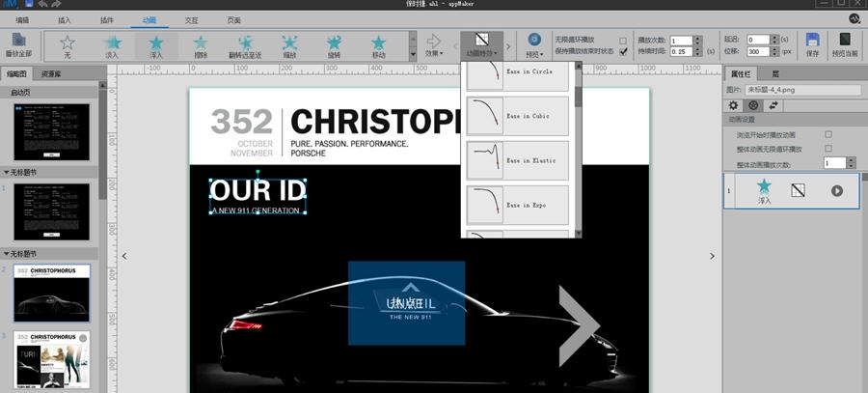Screen dimensions: 868x393
Task: Switch to the 层 tab in the right panel
Action: point(775,73)
